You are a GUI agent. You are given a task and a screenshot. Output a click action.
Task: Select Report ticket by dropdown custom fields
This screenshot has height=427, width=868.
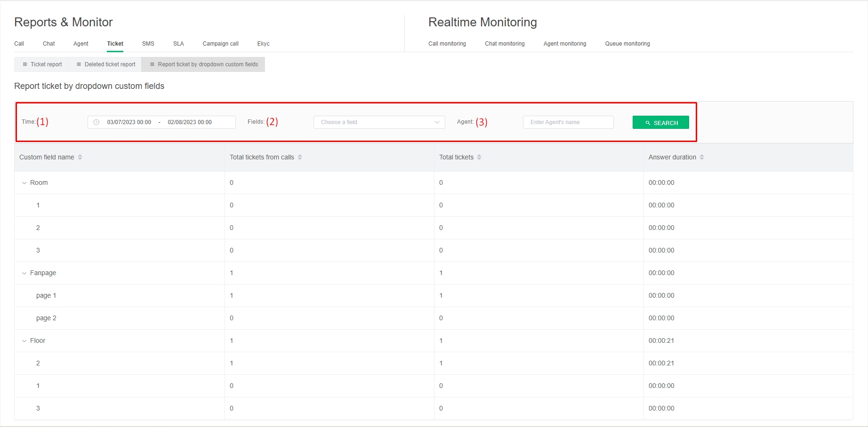203,64
